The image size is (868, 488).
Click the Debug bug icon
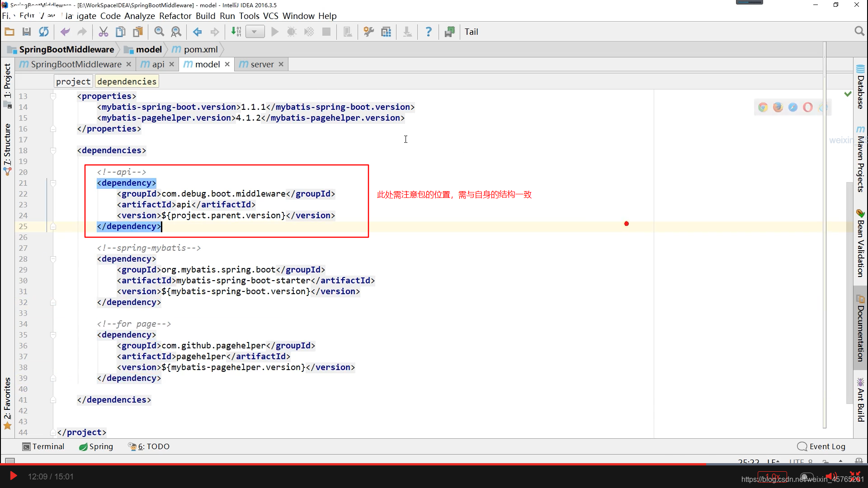click(x=292, y=32)
